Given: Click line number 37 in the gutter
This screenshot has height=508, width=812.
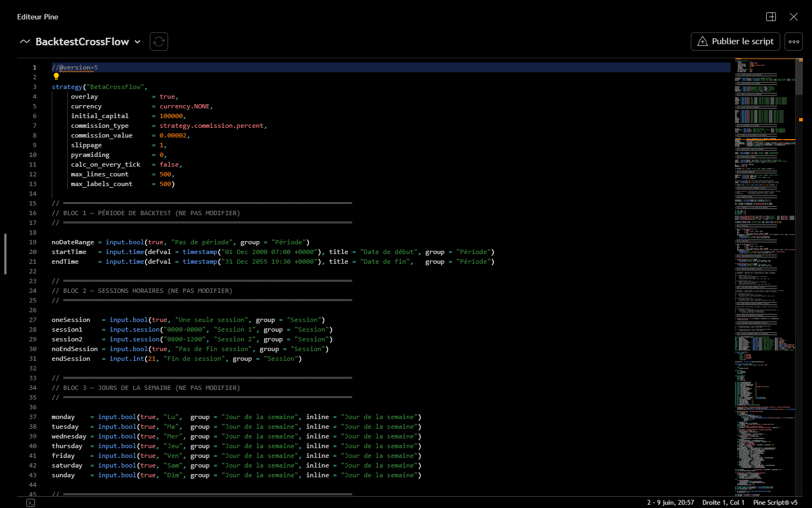Looking at the screenshot, I should [33, 417].
